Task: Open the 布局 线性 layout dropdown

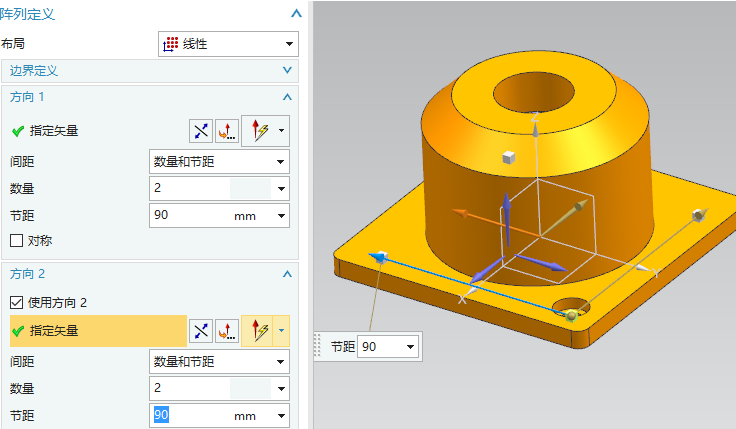Action: coord(228,44)
